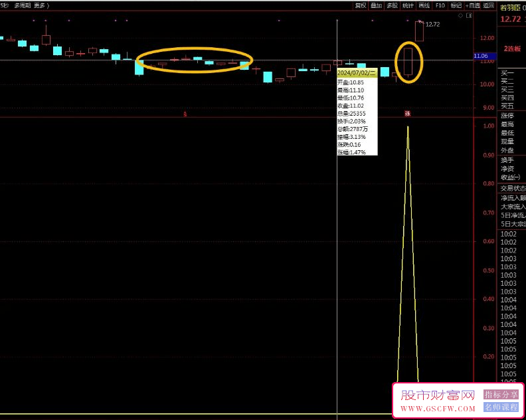
Task: Select the 买一 bid row
Action: [x=507, y=73]
